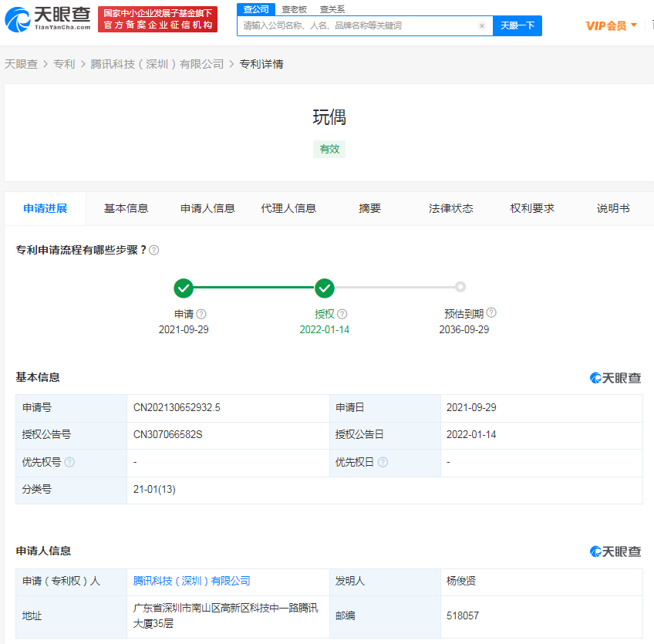Click inventor name 杨俊贤
654x644 pixels.
click(x=461, y=581)
